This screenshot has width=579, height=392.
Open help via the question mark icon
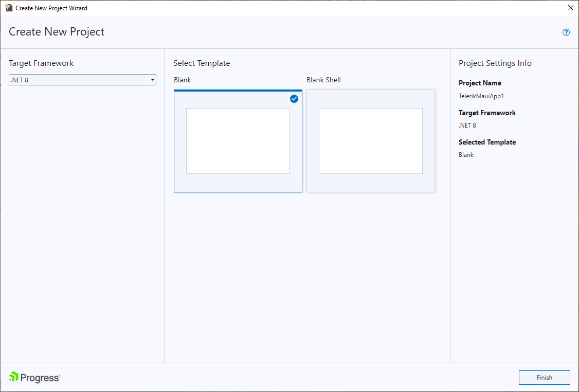pyautogui.click(x=566, y=32)
